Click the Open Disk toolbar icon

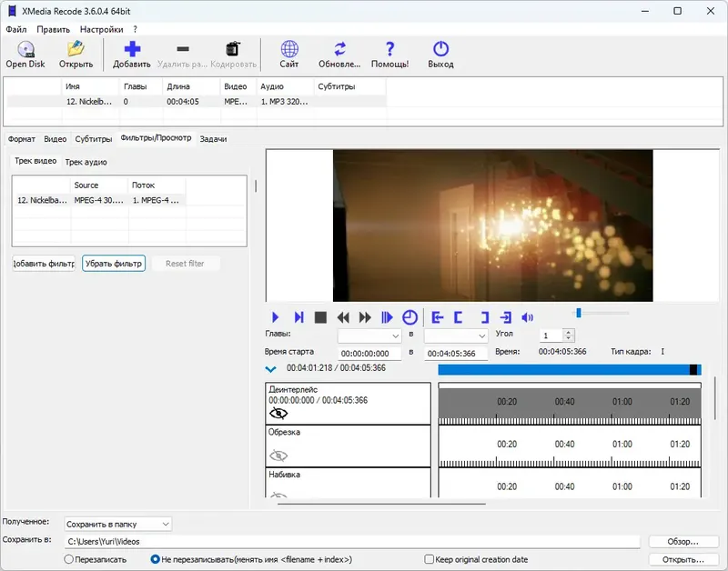click(25, 50)
